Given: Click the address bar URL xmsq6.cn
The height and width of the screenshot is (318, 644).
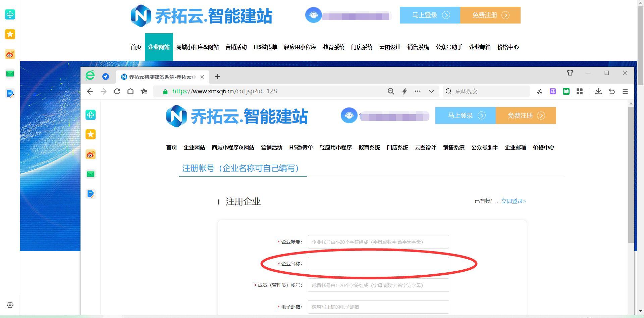Looking at the screenshot, I should coord(224,91).
